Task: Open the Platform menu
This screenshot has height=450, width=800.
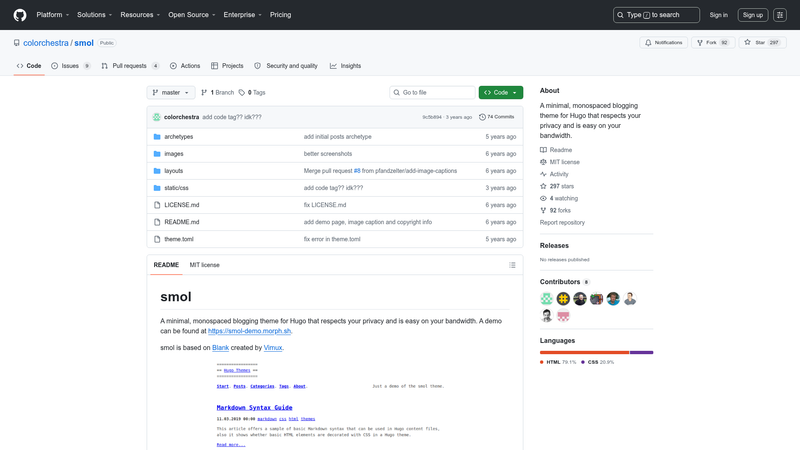Action: [53, 15]
